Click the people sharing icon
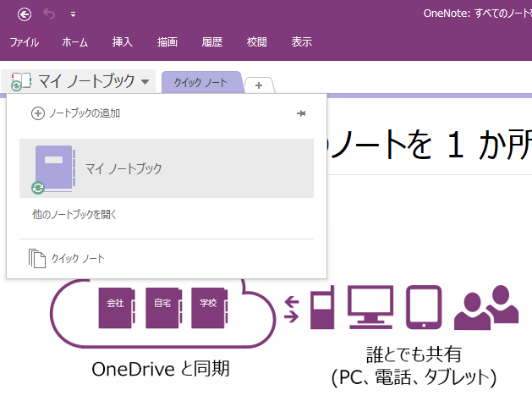 click(x=486, y=307)
